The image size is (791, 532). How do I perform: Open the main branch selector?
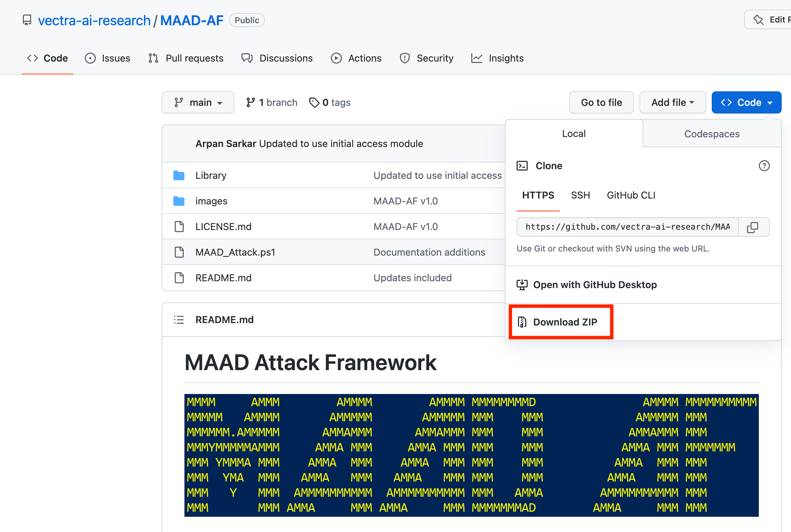tap(198, 102)
